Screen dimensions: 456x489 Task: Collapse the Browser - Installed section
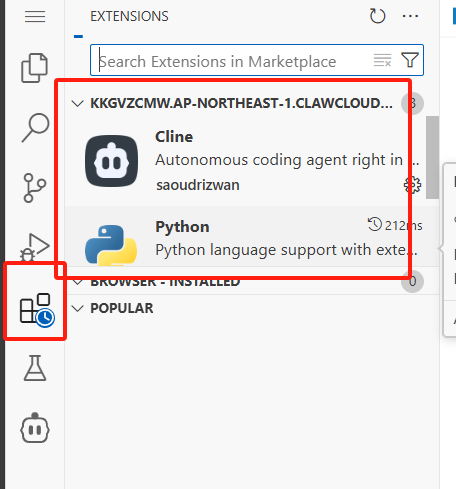click(x=77, y=282)
